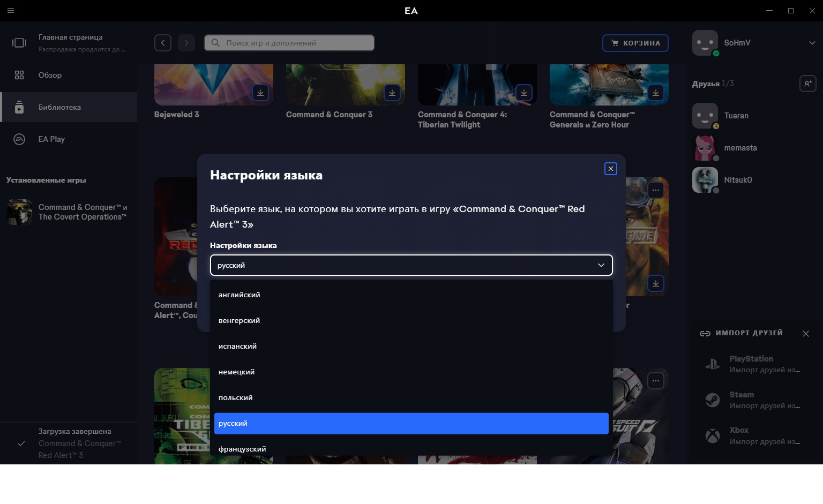Open friend Tuaran's profile
The width and height of the screenshot is (823, 504).
754,116
